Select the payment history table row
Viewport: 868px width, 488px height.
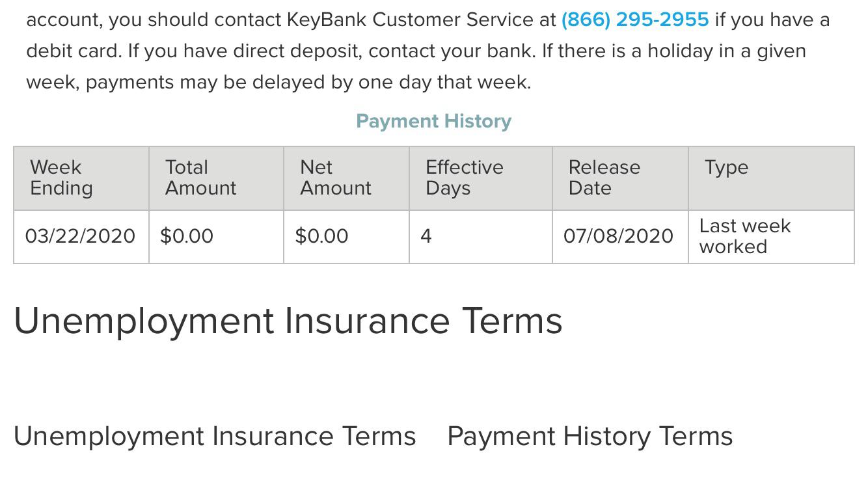(433, 236)
